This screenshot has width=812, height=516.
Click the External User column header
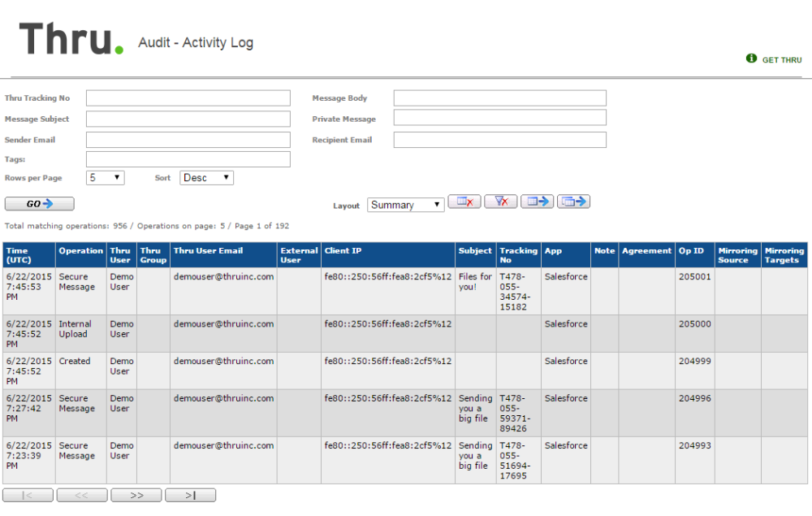pos(299,255)
